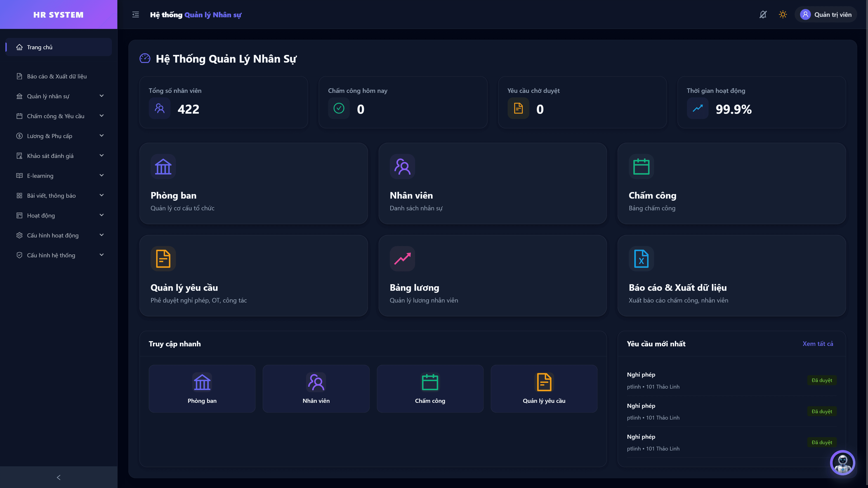This screenshot has height=488, width=868.
Task: Open the Chấm công large card
Action: tap(731, 183)
